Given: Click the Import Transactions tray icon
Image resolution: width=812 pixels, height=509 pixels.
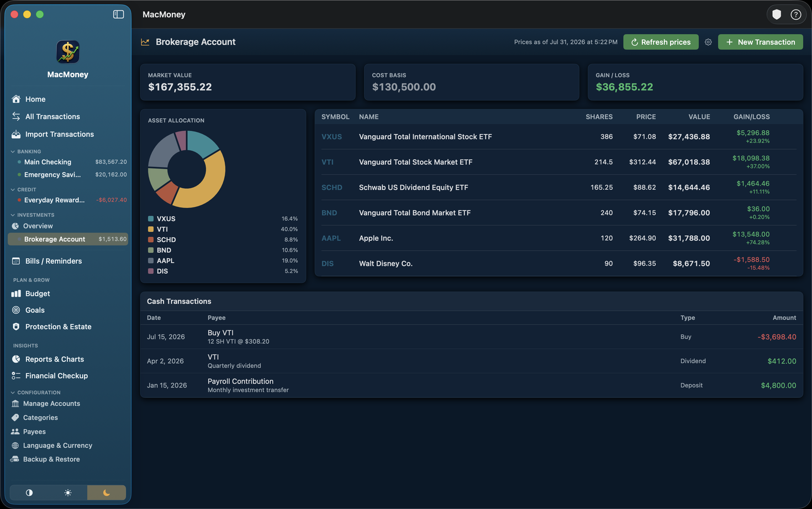Looking at the screenshot, I should [16, 134].
